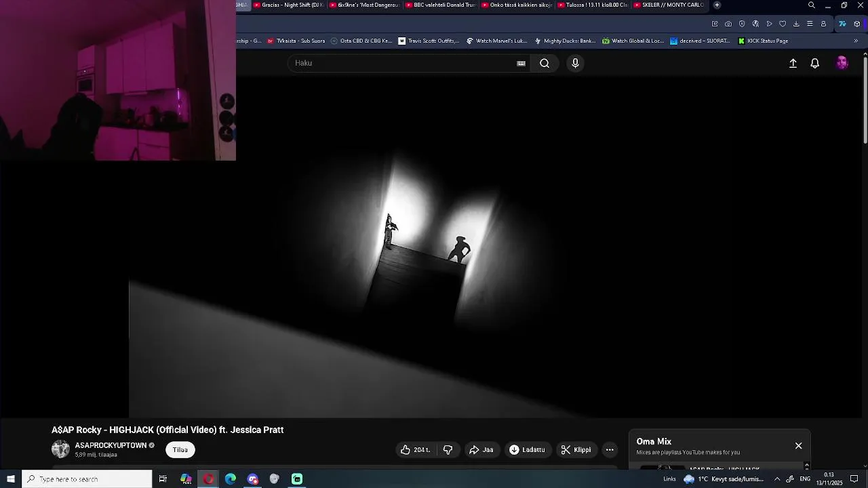Like the video (204 t.)
This screenshot has height=488, width=868.
point(415,449)
